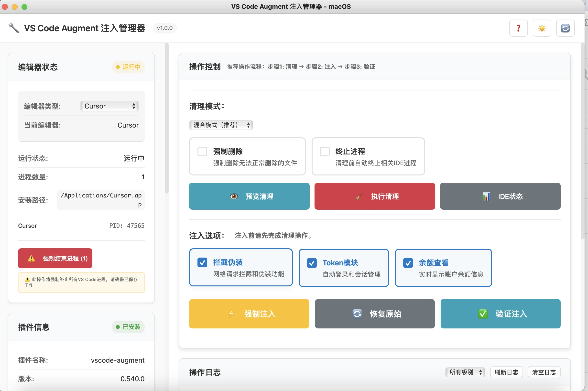
Task: Click the refresh icon in header
Action: coord(565,28)
